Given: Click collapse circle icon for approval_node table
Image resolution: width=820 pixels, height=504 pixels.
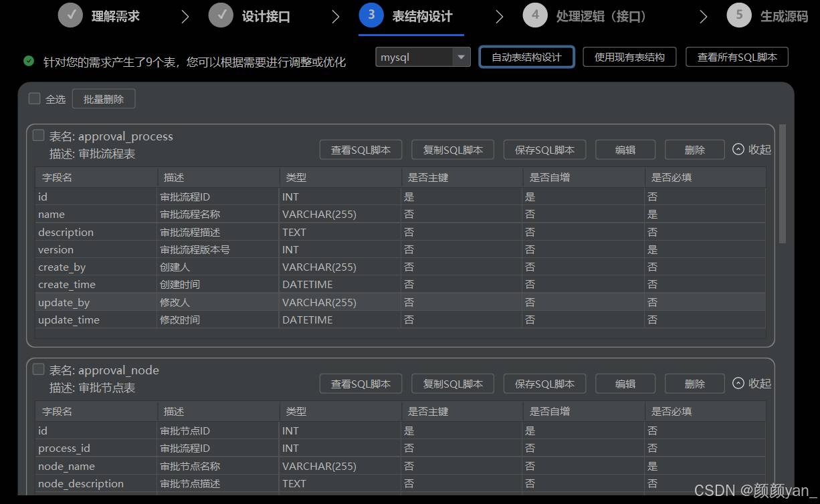Looking at the screenshot, I should [738, 383].
